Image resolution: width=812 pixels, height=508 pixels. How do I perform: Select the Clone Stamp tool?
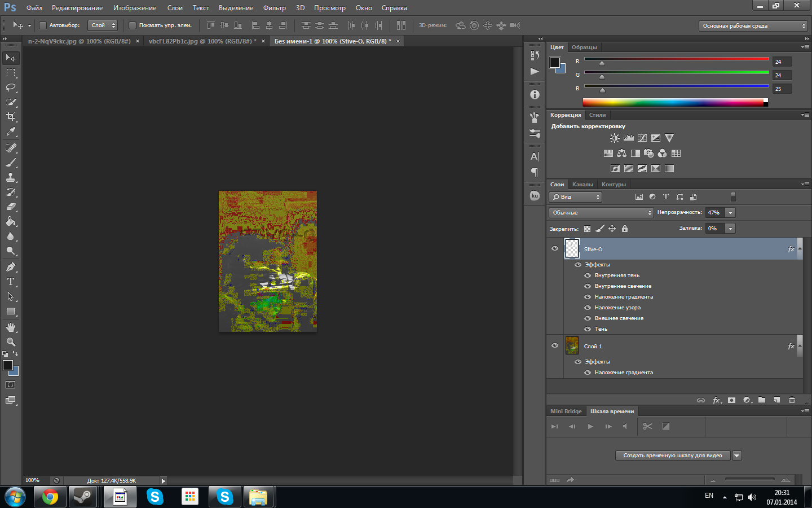11,177
